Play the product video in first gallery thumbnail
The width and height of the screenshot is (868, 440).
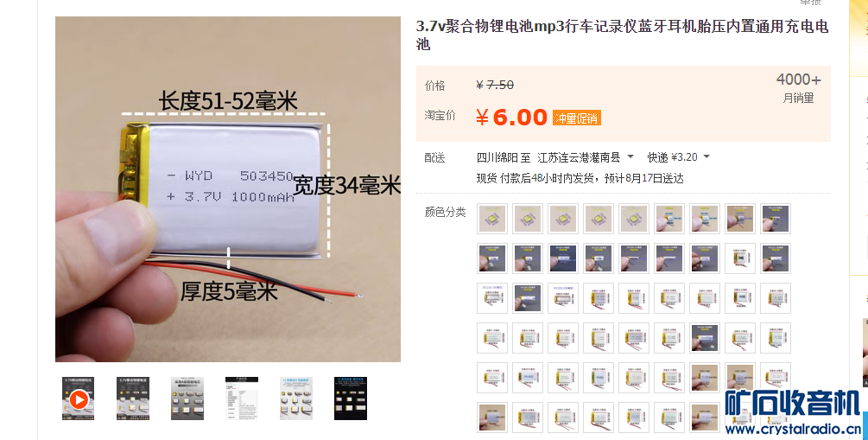pos(78,399)
